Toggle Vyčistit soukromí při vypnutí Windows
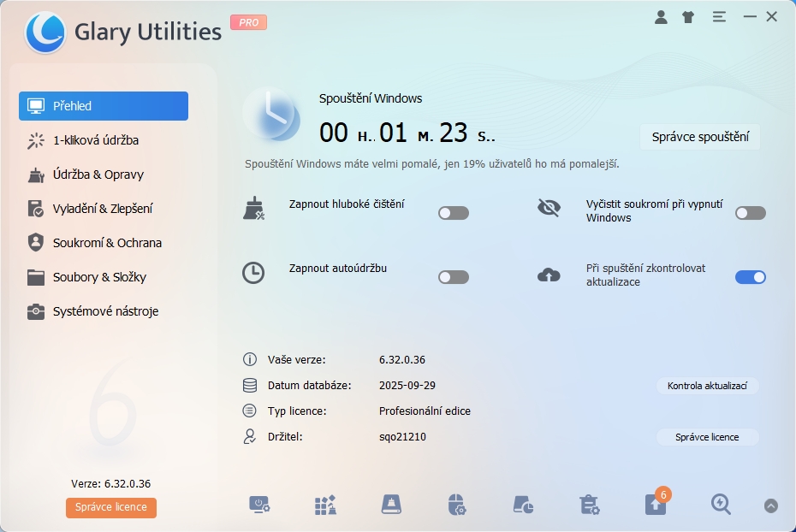This screenshot has height=532, width=796. [751, 213]
